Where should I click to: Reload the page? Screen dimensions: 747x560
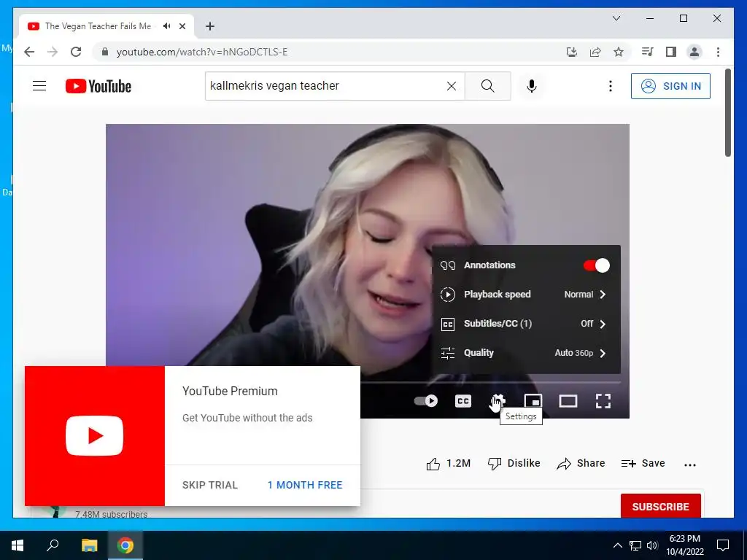[76, 52]
